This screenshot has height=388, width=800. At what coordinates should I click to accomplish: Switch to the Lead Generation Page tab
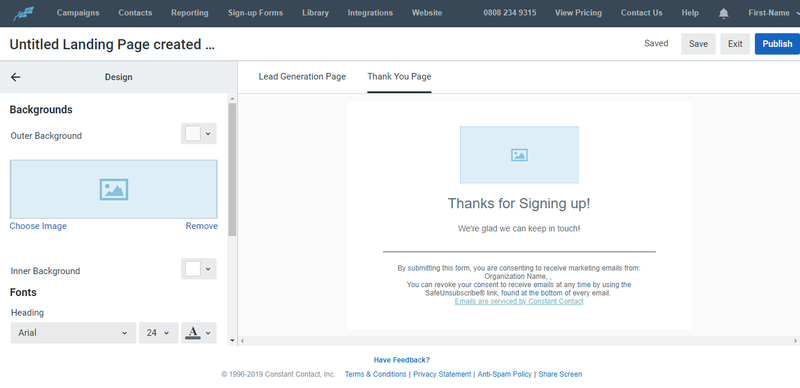coord(302,77)
